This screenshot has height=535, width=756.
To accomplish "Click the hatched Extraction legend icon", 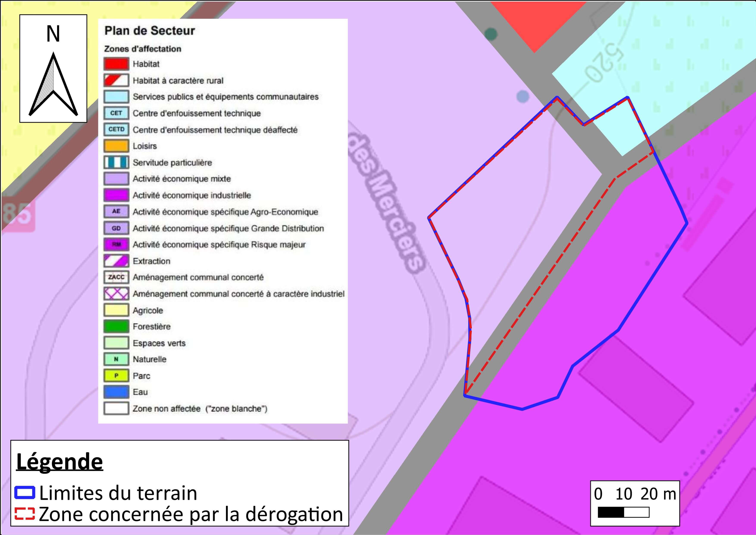I will [116, 261].
